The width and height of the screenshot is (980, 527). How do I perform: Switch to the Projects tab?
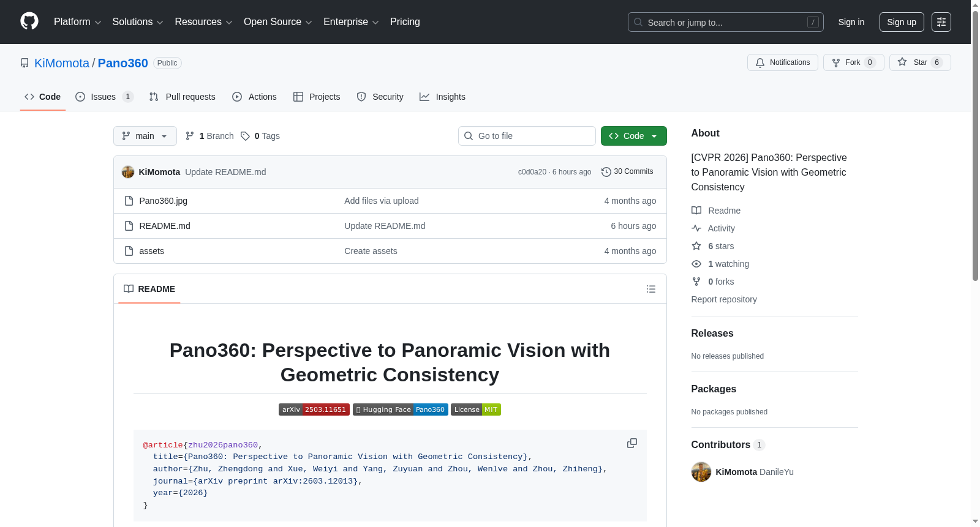(x=317, y=97)
